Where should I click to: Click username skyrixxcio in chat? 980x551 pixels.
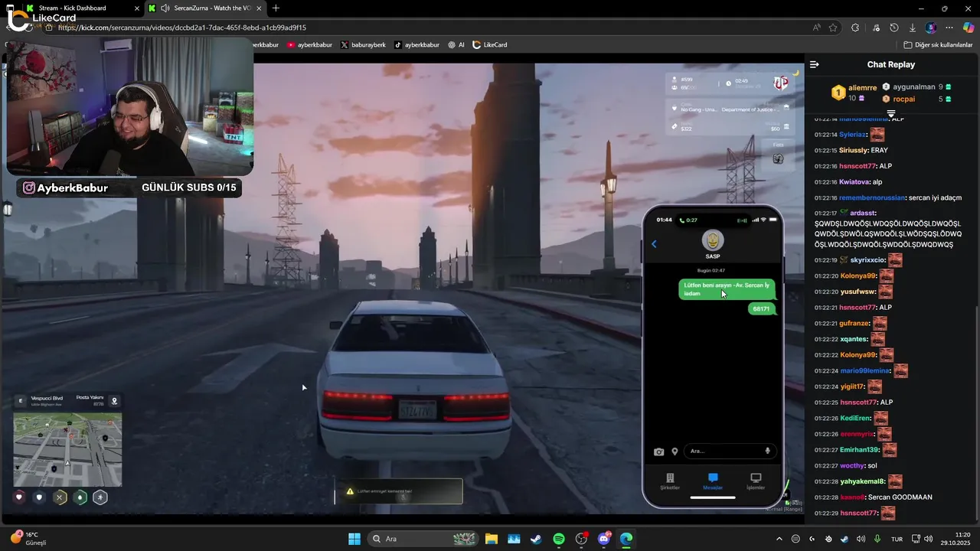(867, 260)
